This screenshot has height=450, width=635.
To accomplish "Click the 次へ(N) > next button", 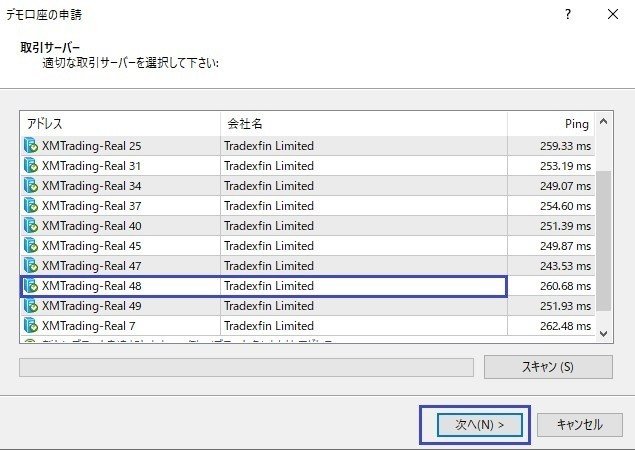I will [x=479, y=424].
